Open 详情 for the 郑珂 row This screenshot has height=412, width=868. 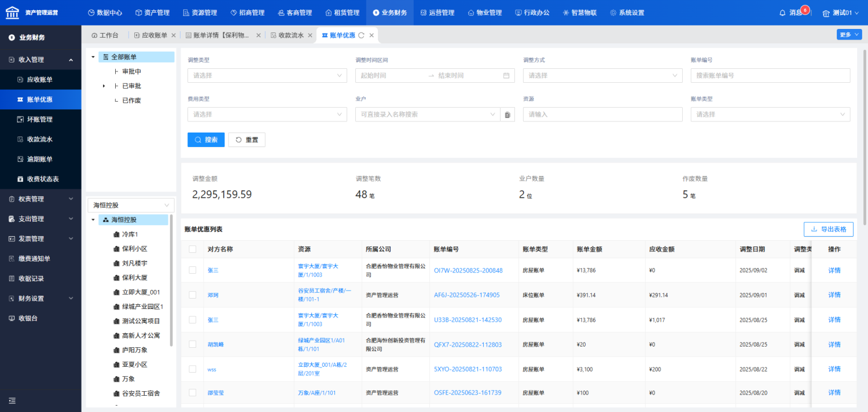(834, 295)
